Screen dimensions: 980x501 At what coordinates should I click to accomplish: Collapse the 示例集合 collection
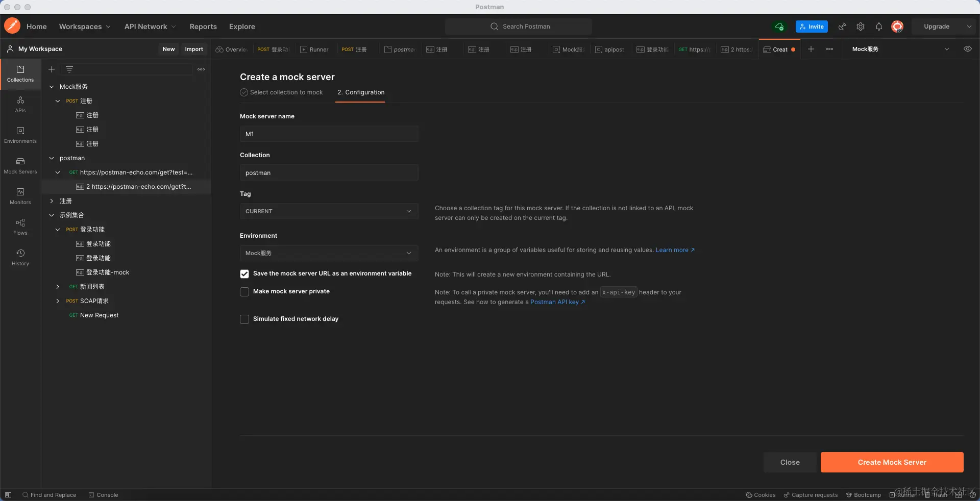click(x=52, y=215)
